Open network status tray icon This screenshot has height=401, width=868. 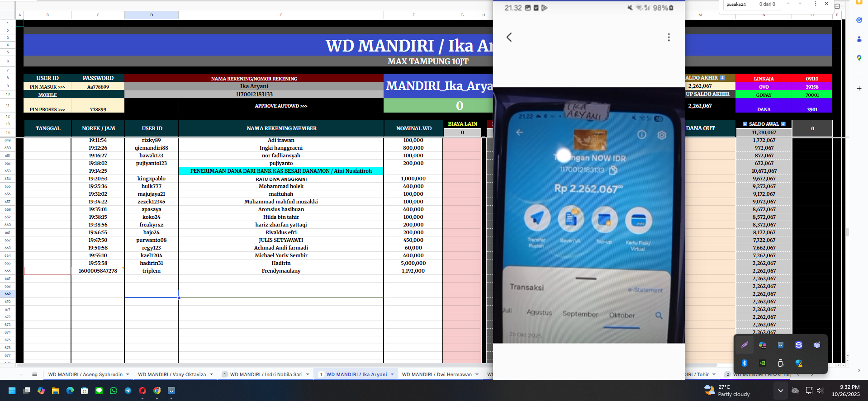pos(809,391)
